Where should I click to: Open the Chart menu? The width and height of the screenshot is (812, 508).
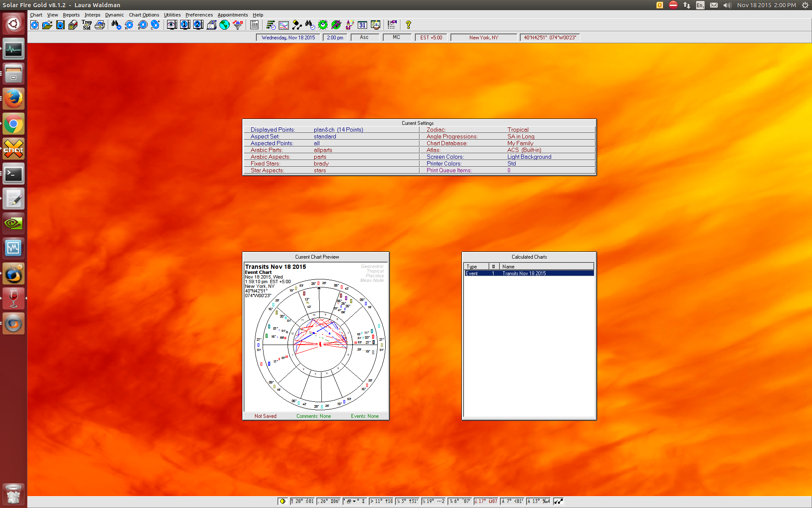point(36,15)
